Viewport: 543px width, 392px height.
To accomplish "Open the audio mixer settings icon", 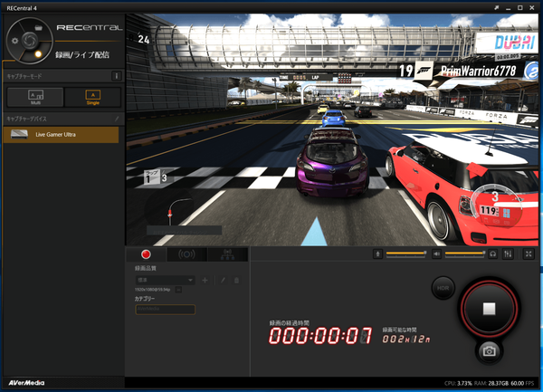I will [508, 254].
